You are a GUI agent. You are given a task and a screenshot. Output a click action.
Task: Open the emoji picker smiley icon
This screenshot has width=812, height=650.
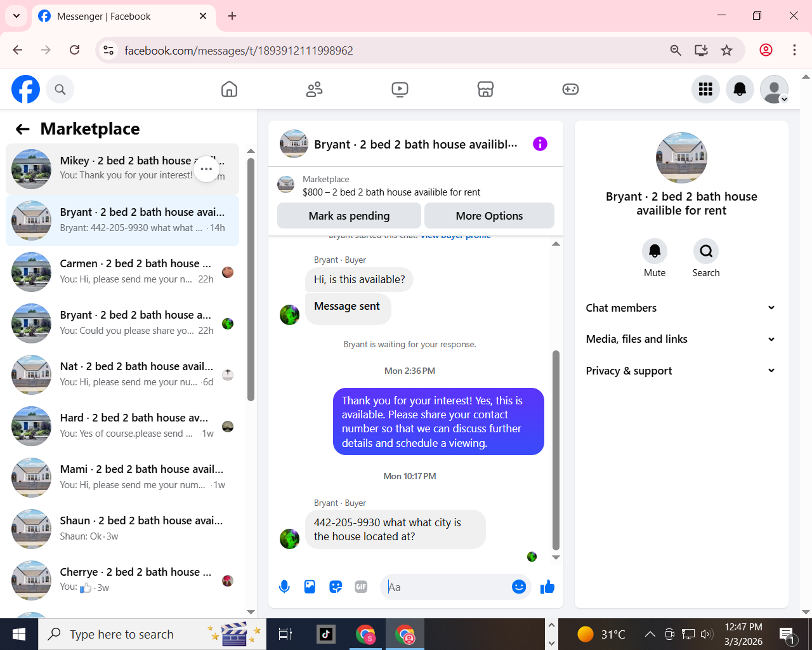pyautogui.click(x=519, y=587)
